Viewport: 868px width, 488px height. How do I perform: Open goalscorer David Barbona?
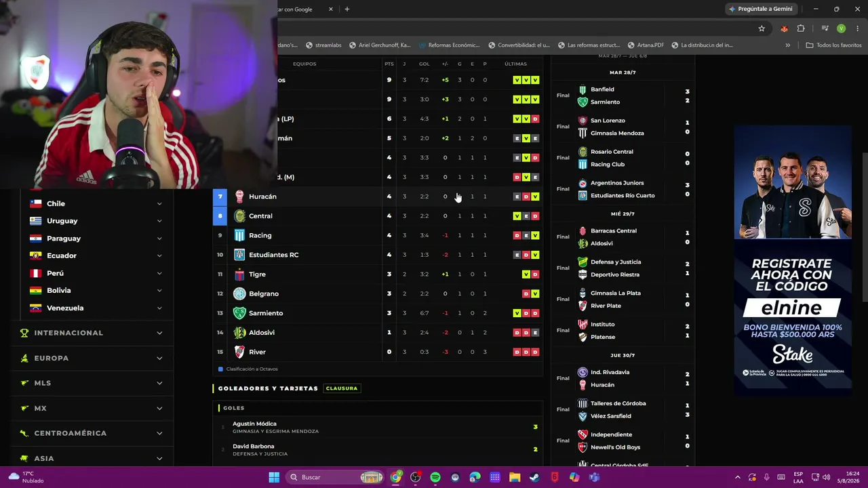tap(254, 447)
